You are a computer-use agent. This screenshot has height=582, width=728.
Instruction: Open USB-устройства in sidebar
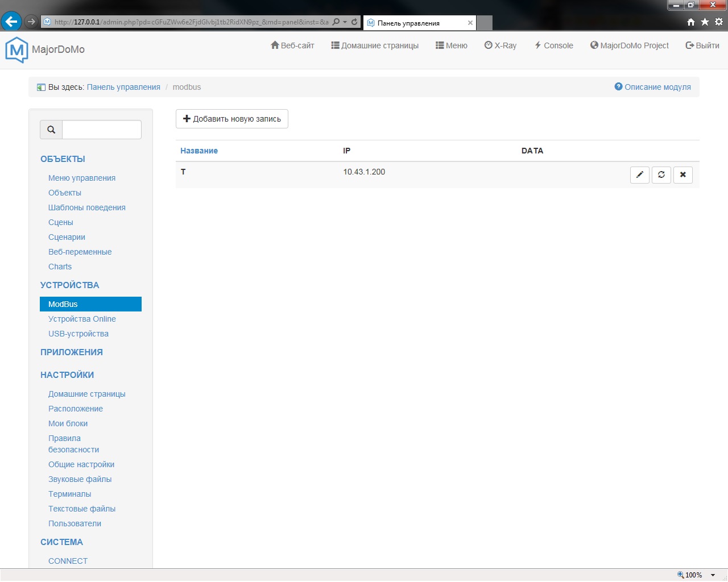[x=78, y=334]
